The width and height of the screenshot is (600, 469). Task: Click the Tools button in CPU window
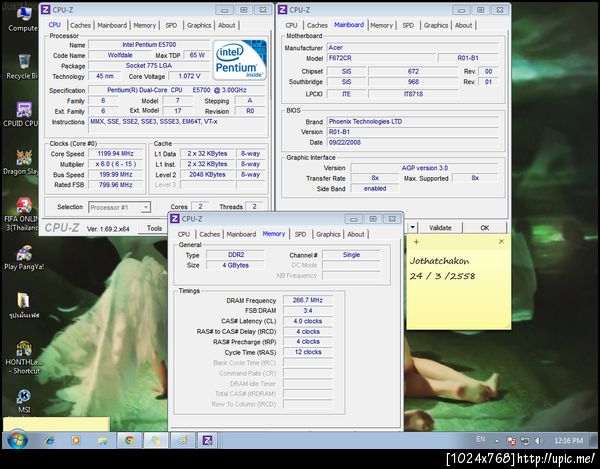pyautogui.click(x=154, y=228)
